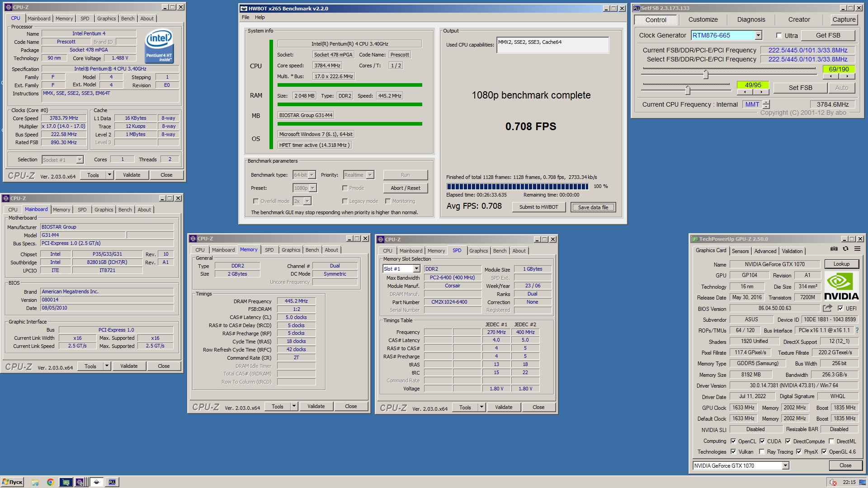The height and width of the screenshot is (488, 868).
Task: Click MMT spinner arrows in SetFSB
Action: 766,104
